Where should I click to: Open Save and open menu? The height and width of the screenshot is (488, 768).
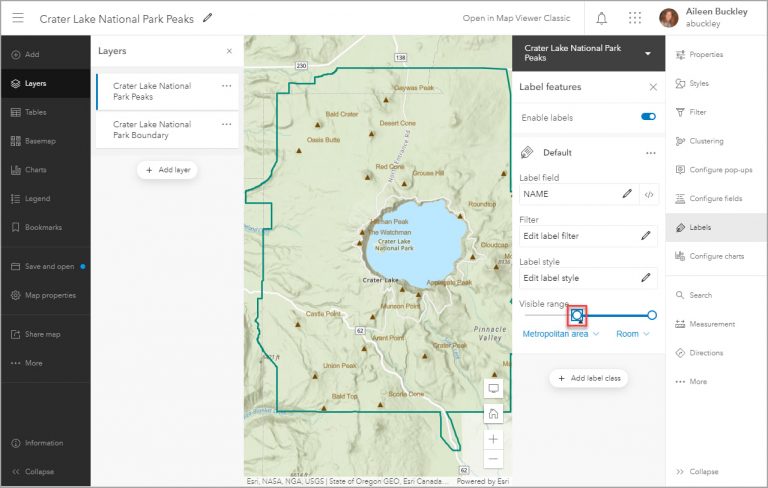click(x=46, y=267)
